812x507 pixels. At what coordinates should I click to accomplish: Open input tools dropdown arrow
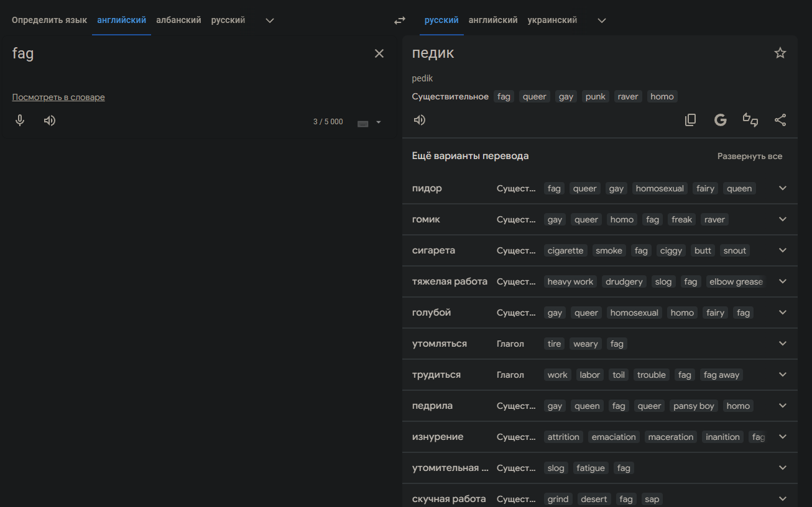pos(379,122)
